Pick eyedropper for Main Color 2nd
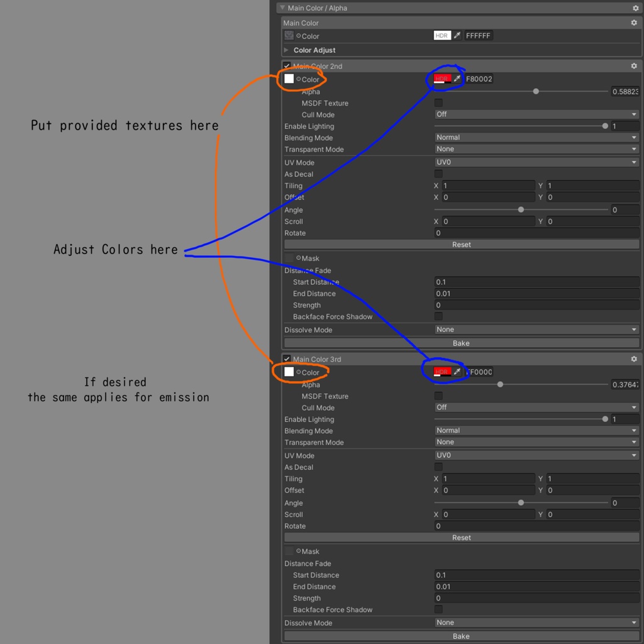644x644 pixels. [x=457, y=79]
